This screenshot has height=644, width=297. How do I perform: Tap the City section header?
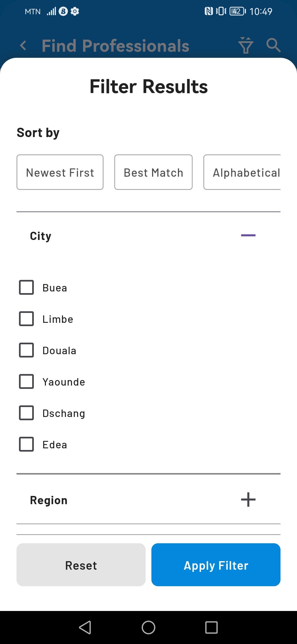click(x=148, y=236)
